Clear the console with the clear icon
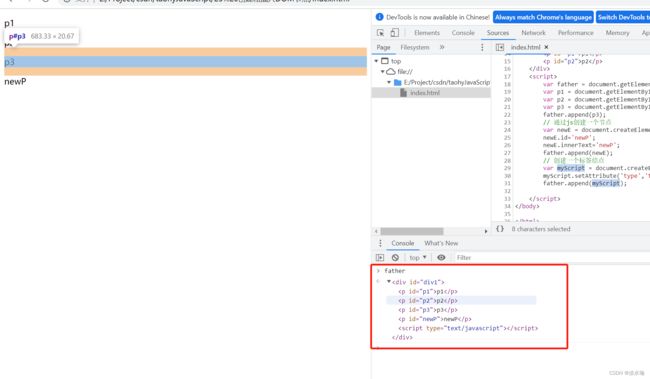Viewport: 650px width, 379px height. [x=395, y=258]
